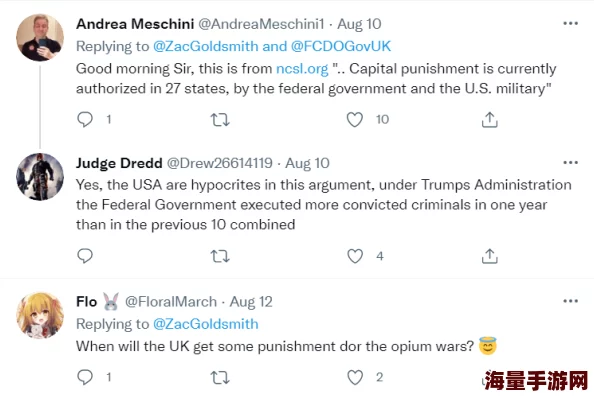This screenshot has width=594, height=399.
Task: View Andrea Meschini's profile picture
Action: [x=40, y=37]
